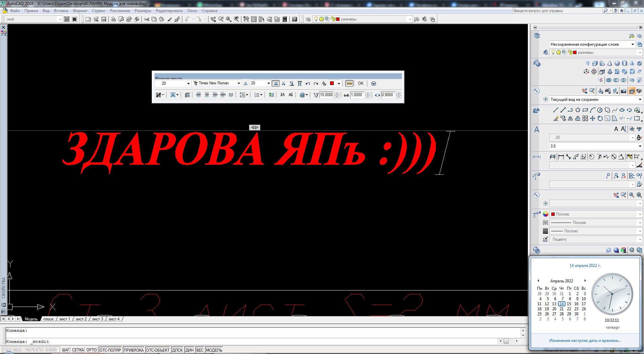644x354 pixels.
Task: Click the Save icon in main toolbar
Action: [x=104, y=19]
